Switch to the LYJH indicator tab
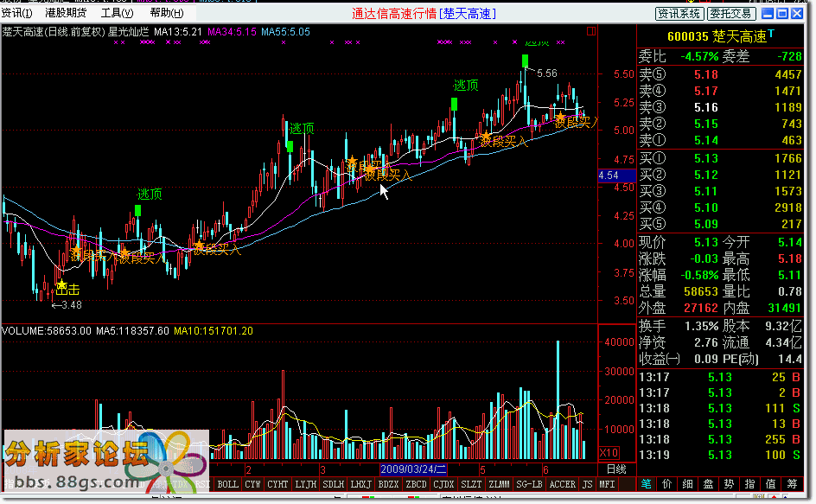Screen dimensions: 816x504 [305, 484]
